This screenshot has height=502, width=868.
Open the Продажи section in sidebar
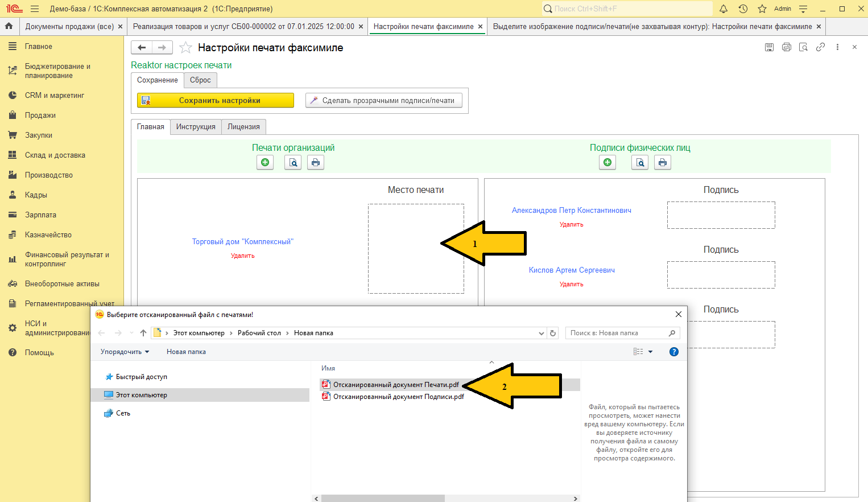coord(40,116)
